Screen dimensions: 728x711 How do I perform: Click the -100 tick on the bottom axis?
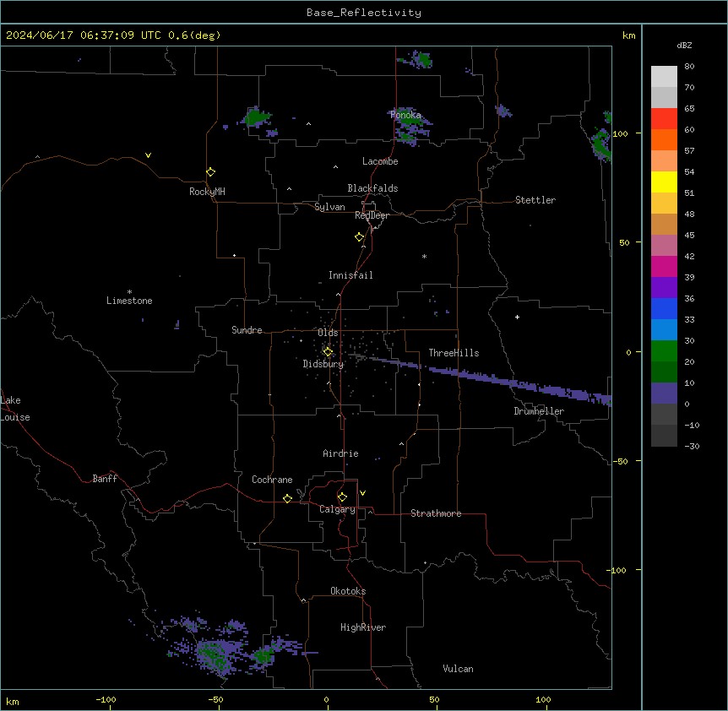[x=106, y=699]
